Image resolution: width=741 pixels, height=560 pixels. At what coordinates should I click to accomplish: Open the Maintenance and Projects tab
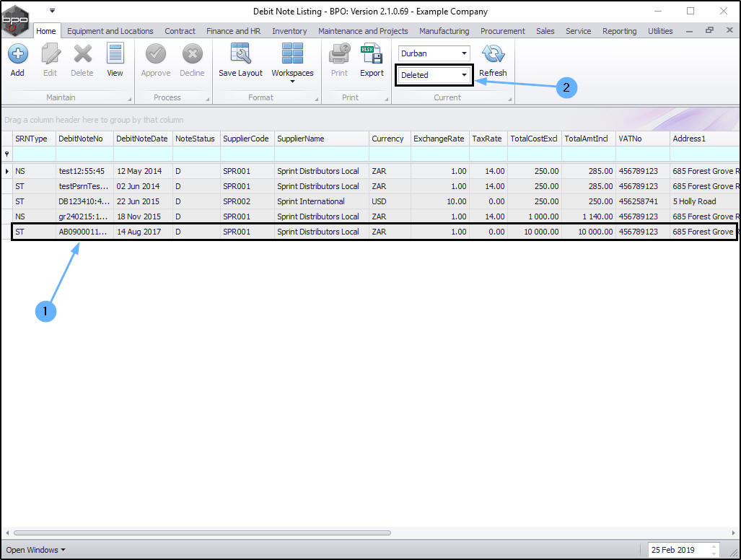point(363,31)
